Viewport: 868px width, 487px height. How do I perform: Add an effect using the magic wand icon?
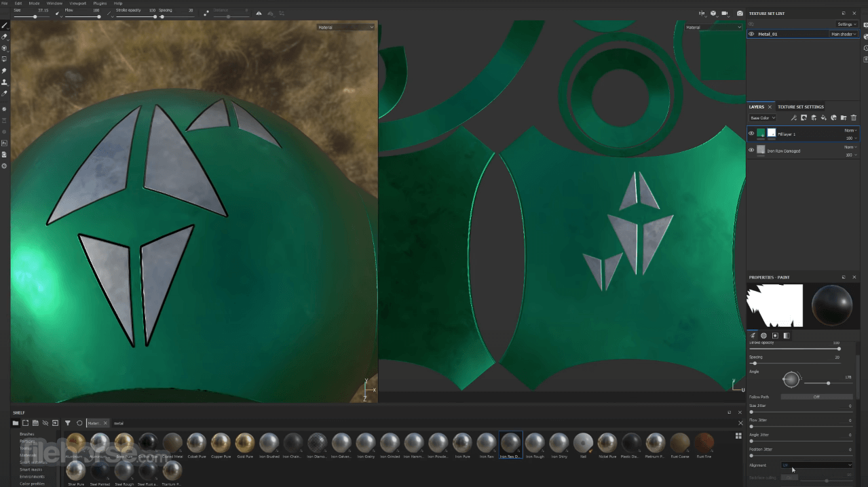click(793, 118)
